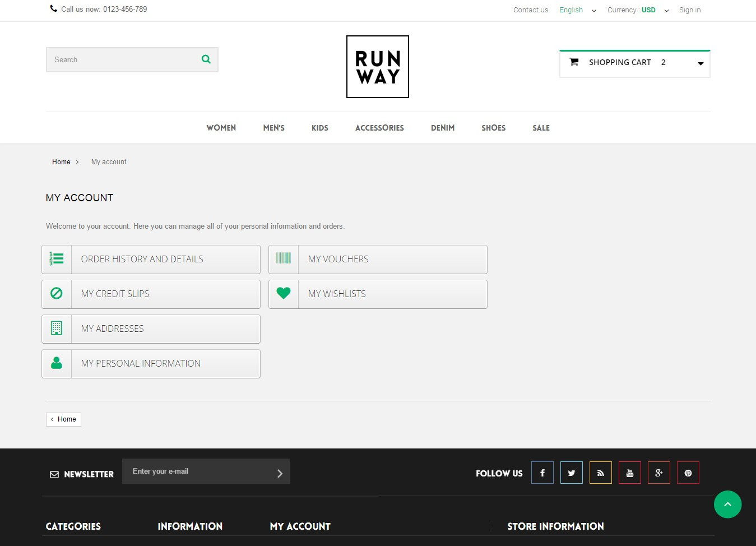756x546 pixels.
Task: Open Order History and Details
Action: 151,260
